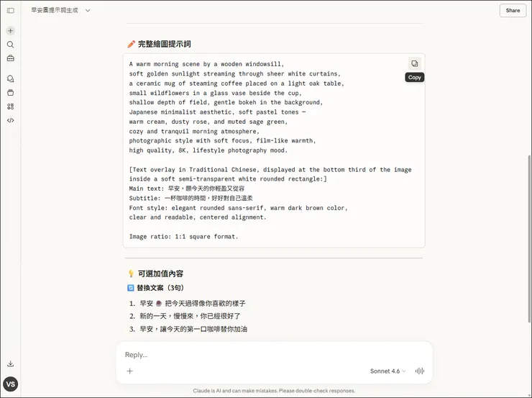Click the chat title 早安圖提示詞生成
Screen dimensions: 532x398
[x=55, y=11]
